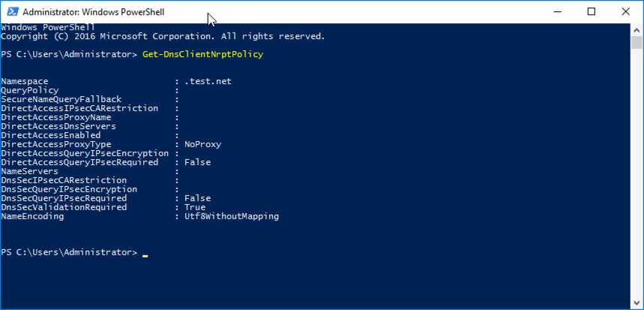Viewport: 644px width, 310px height.
Task: Click the PowerShell icon in title bar
Action: click(x=12, y=12)
